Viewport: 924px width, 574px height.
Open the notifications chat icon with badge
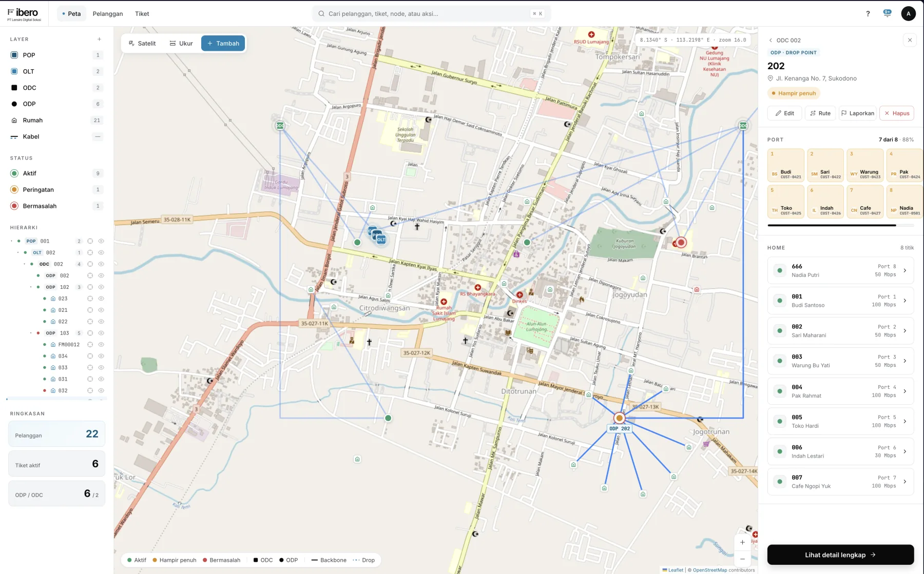tap(887, 13)
